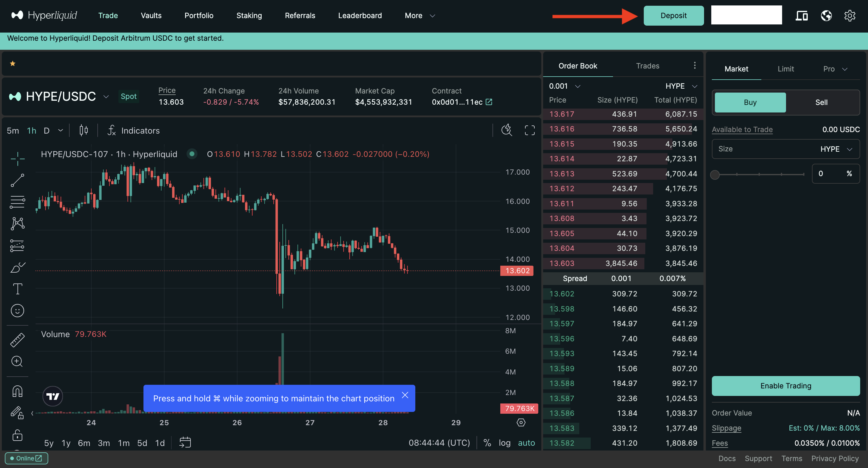Open the emoji icons tool
Screen dimensions: 868x468
coord(17,311)
